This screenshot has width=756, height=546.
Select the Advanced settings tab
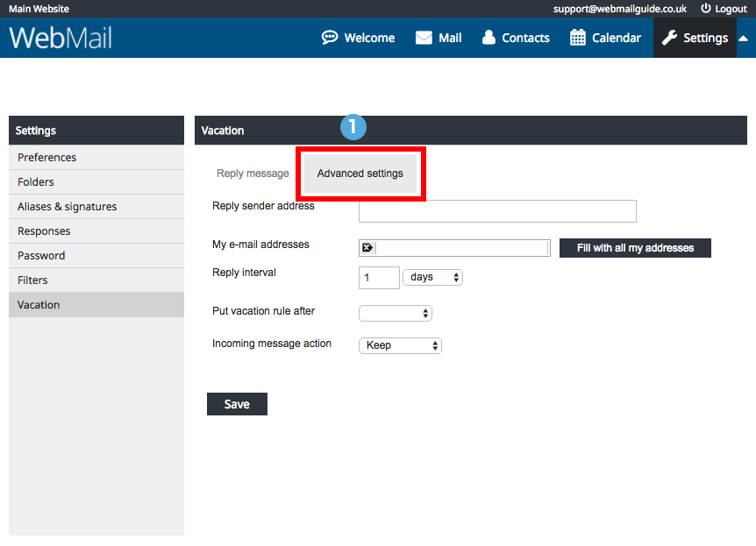[x=360, y=174]
